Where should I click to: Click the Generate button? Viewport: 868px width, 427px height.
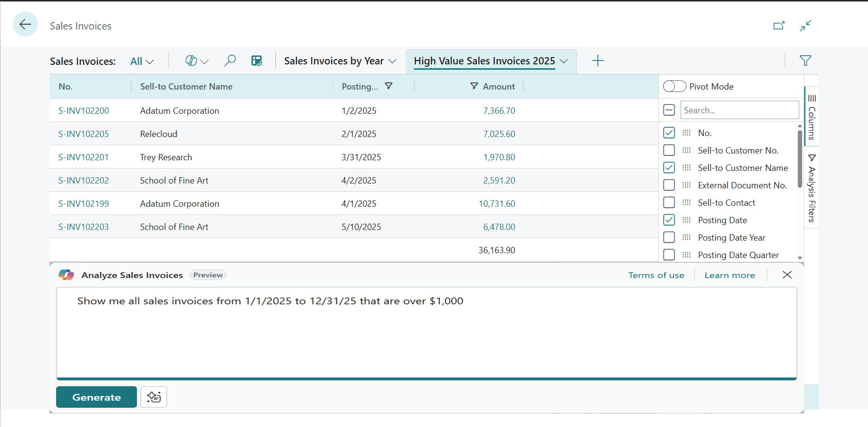tap(96, 397)
